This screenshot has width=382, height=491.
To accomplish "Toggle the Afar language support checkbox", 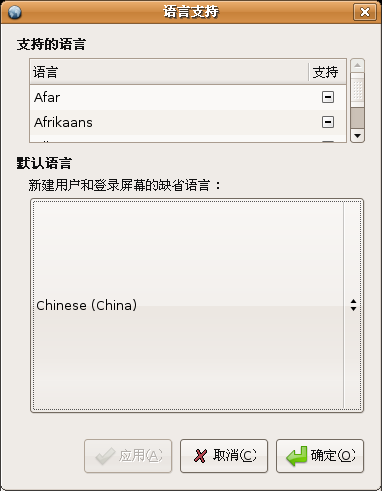I will [x=328, y=97].
